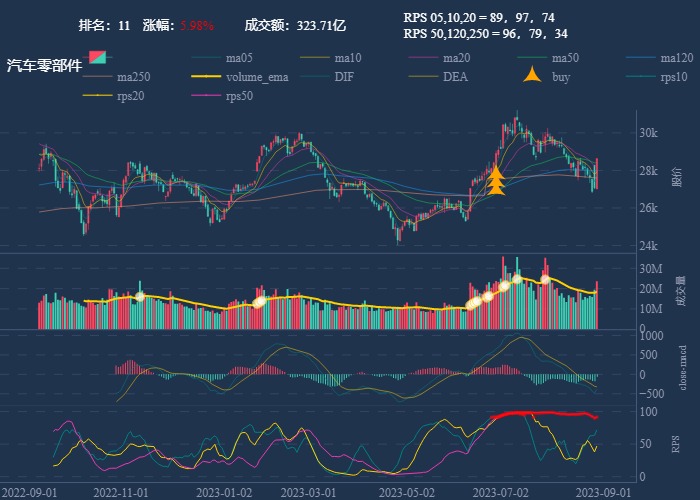The image size is (700, 500).
Task: Click the ma250 line legend marker
Action: pos(99,77)
